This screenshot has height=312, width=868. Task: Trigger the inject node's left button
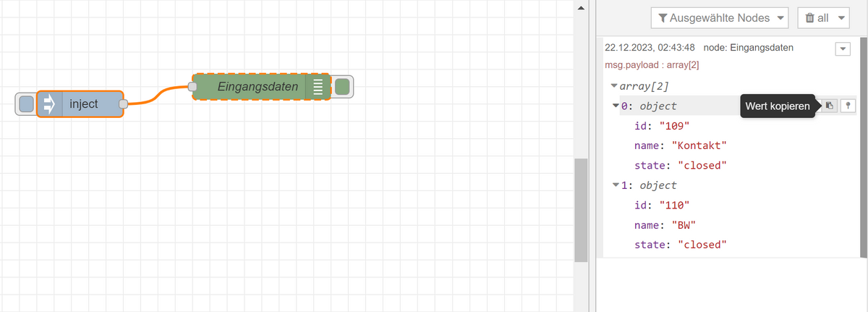25,104
